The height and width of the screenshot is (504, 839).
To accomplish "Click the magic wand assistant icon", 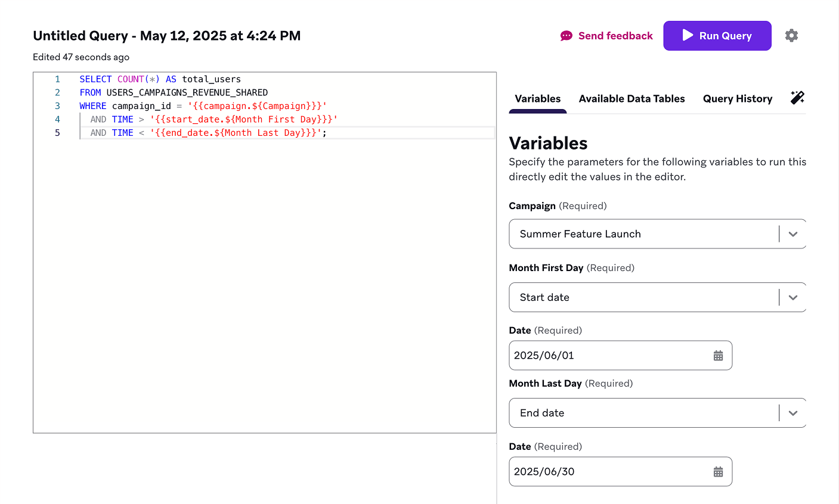I will pyautogui.click(x=797, y=98).
